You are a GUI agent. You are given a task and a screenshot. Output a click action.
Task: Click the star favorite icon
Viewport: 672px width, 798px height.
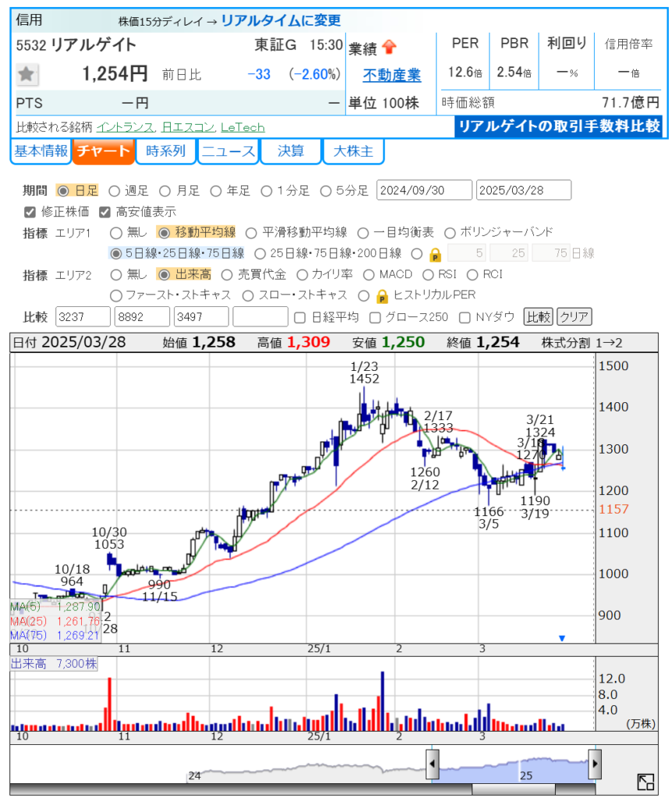click(x=27, y=74)
